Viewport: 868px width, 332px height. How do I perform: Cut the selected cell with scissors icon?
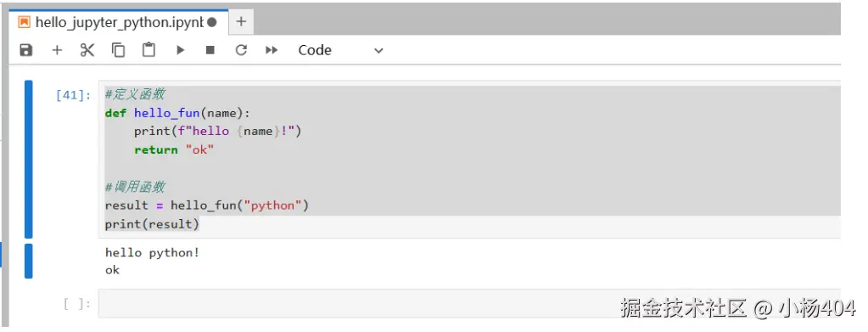coord(87,50)
